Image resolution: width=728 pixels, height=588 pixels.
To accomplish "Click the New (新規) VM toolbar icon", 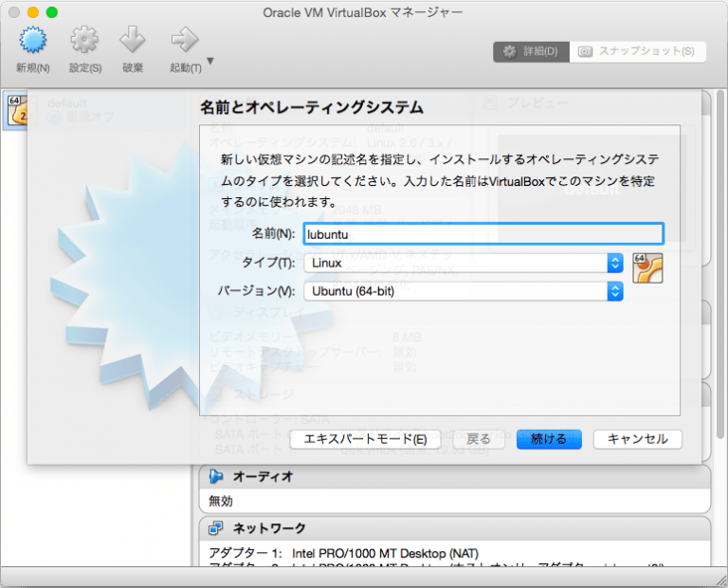I will 32,40.
